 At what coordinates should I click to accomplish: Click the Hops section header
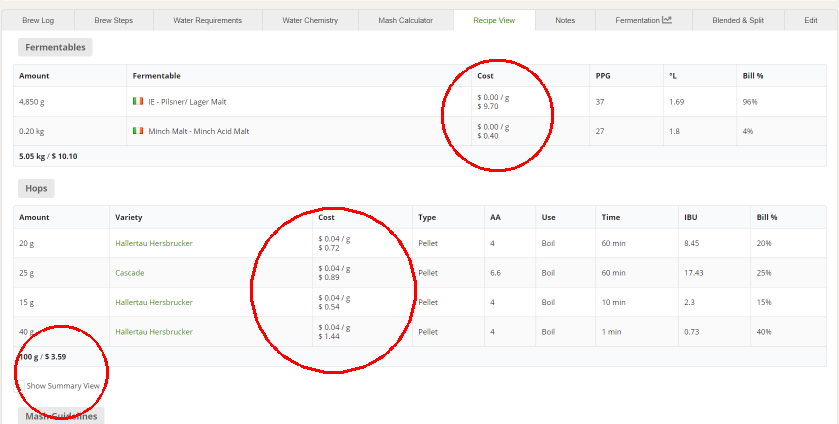coord(36,188)
